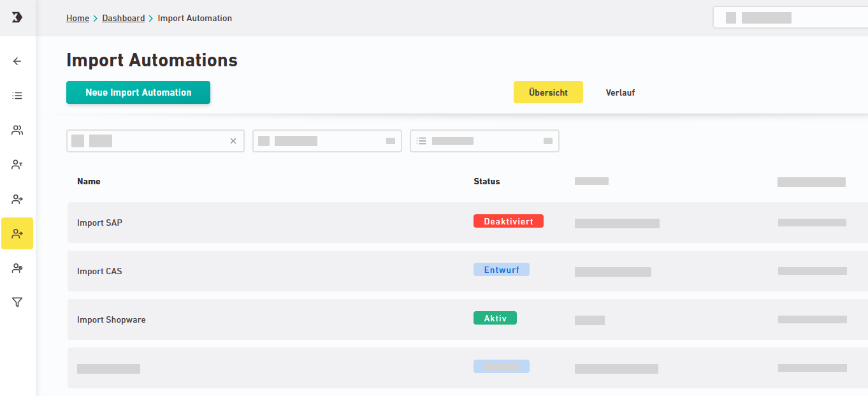Select the highlighted yellow user import icon
This screenshot has width=868, height=396.
(17, 233)
